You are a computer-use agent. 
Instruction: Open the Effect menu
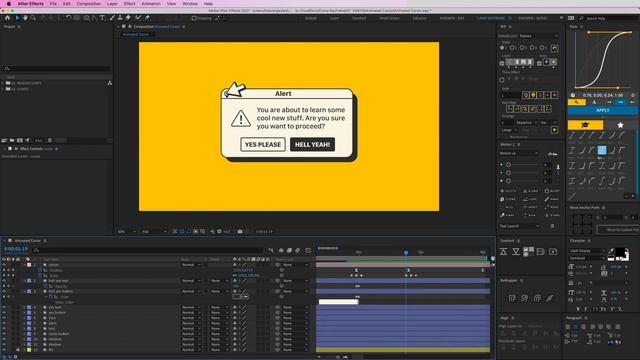tap(129, 4)
